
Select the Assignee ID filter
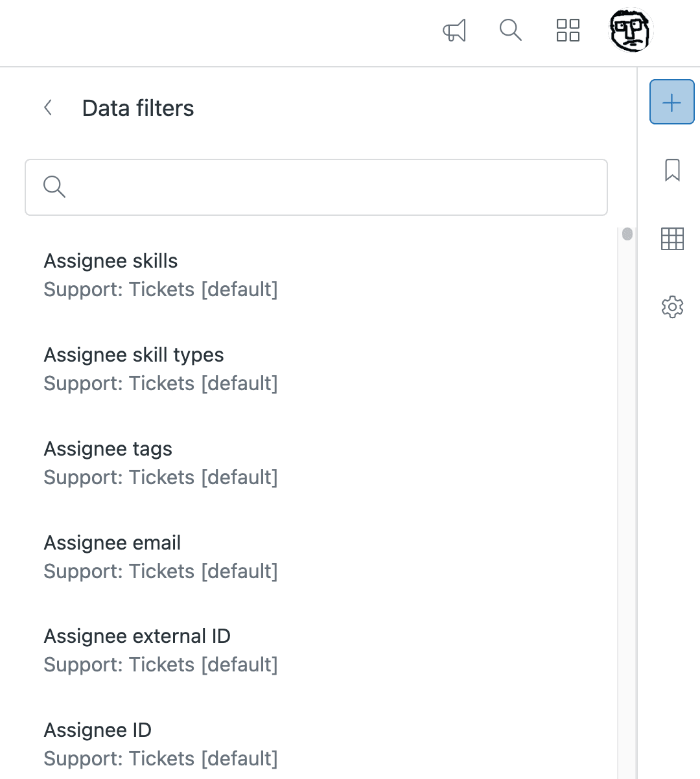click(x=97, y=730)
